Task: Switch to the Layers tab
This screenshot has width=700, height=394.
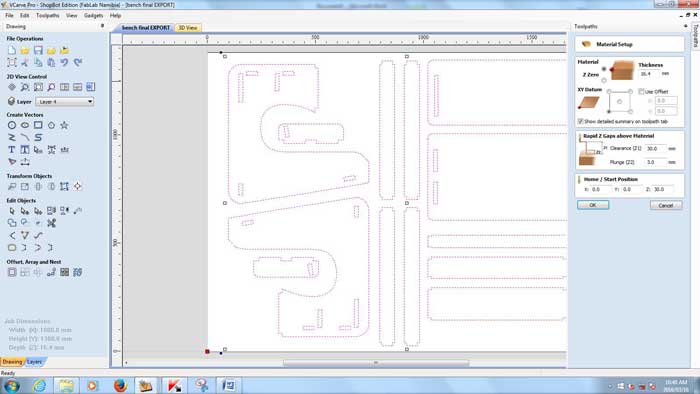Action: point(34,362)
